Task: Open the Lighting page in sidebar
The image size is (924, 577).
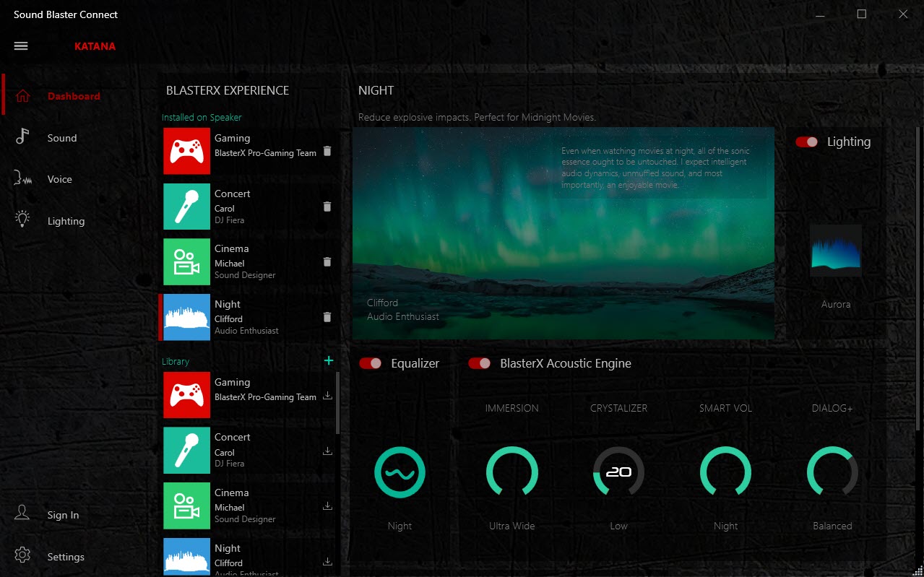Action: coord(66,221)
